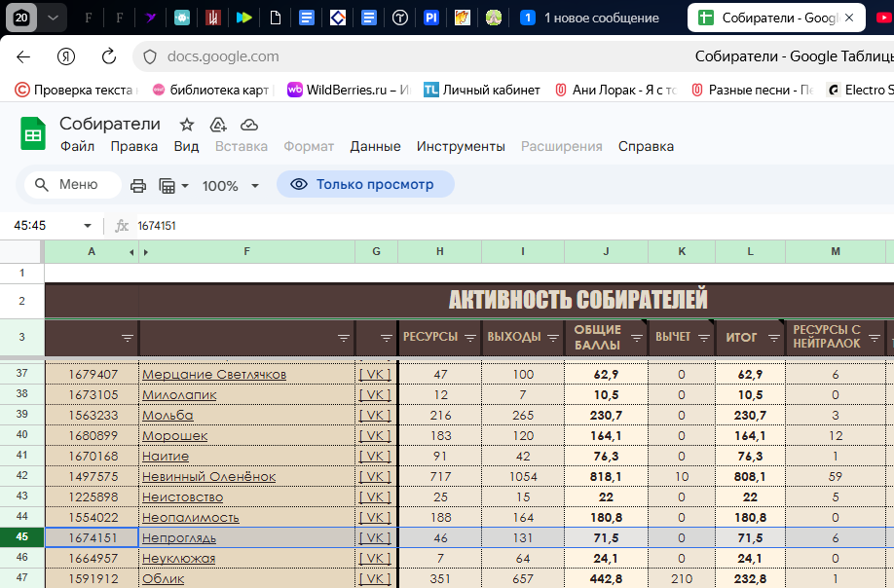
Task: Open the Невинный Оленёнок link
Action: tap(208, 476)
